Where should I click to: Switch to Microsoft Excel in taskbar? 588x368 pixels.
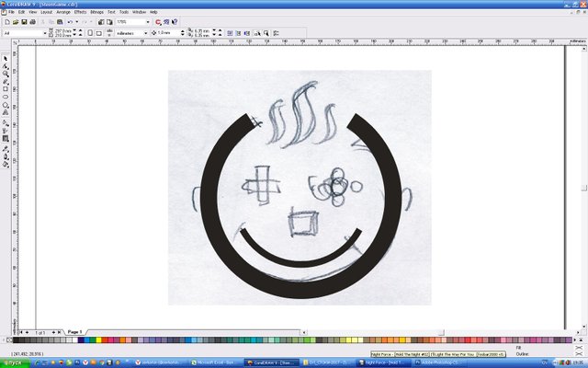pos(215,362)
